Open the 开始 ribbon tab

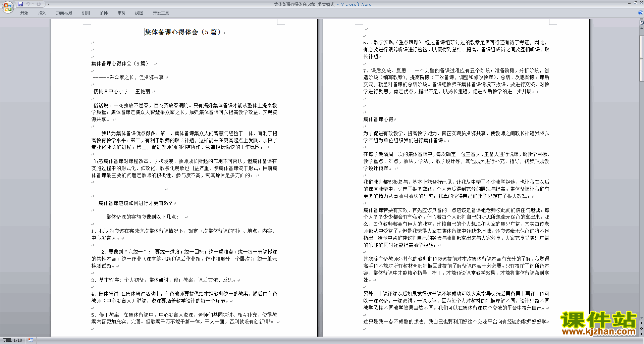pyautogui.click(x=24, y=13)
